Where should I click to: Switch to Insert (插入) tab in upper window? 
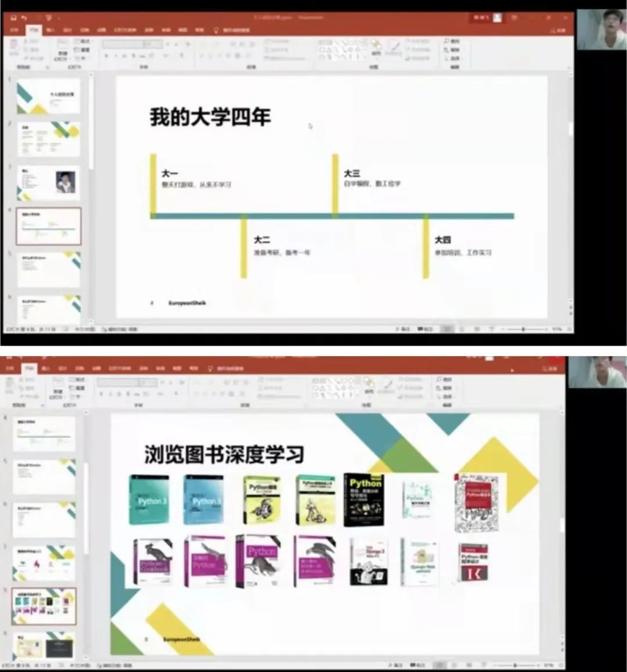51,30
